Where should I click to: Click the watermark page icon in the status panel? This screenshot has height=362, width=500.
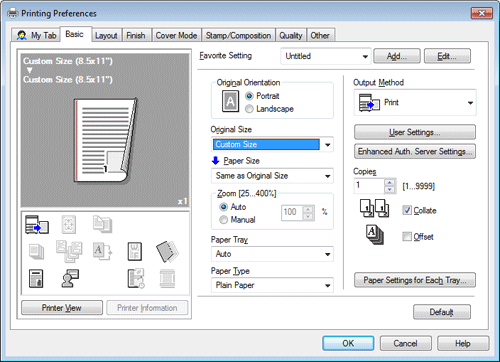click(x=135, y=251)
